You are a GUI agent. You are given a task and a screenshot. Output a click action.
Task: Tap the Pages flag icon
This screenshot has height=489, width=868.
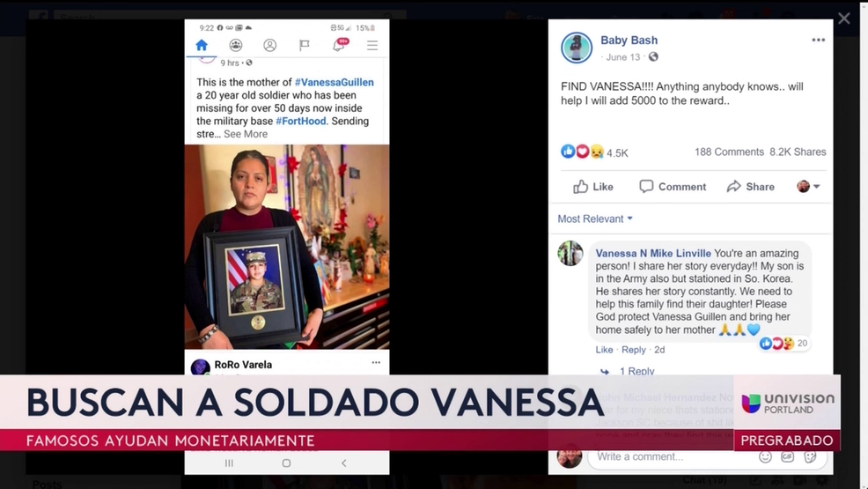[304, 45]
